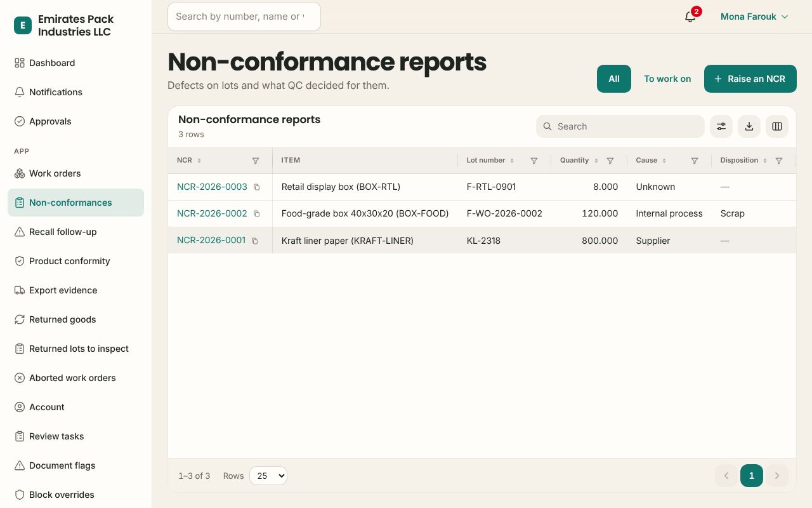The image size is (812, 508).
Task: Open NCR-2026-0003 report link
Action: click(212, 187)
